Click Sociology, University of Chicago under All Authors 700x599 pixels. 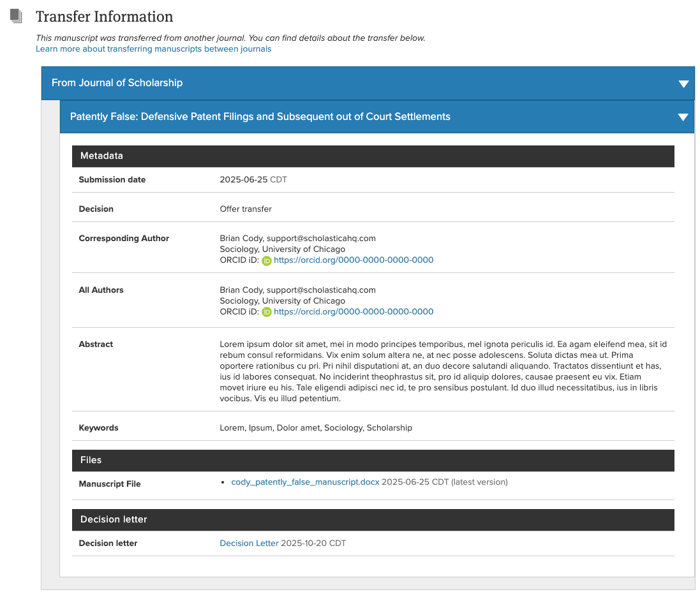282,301
